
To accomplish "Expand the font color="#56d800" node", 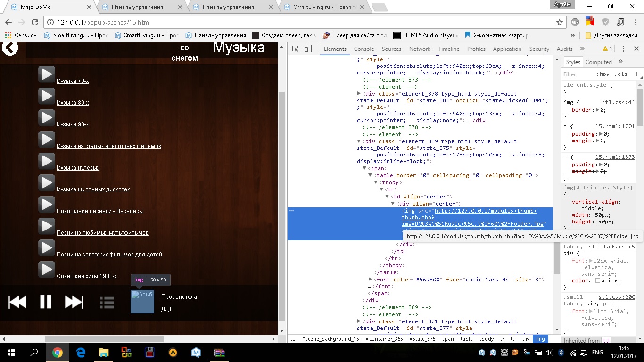I will tap(371, 280).
